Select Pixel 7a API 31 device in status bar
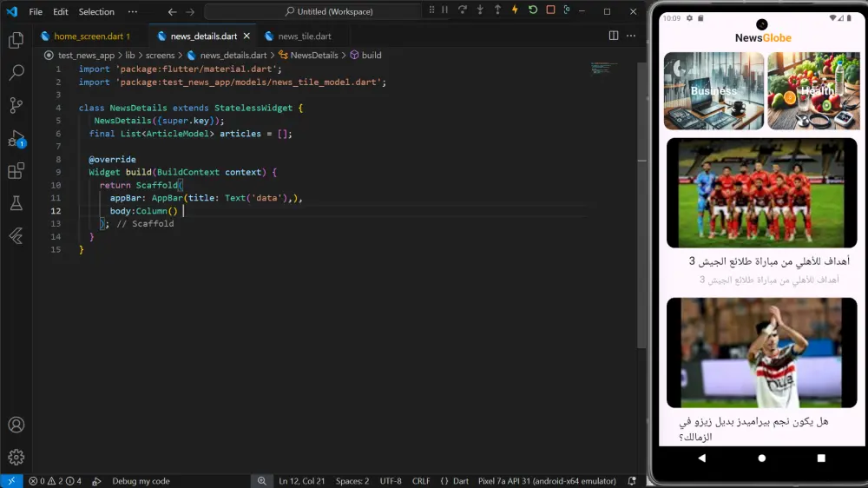 tap(547, 481)
